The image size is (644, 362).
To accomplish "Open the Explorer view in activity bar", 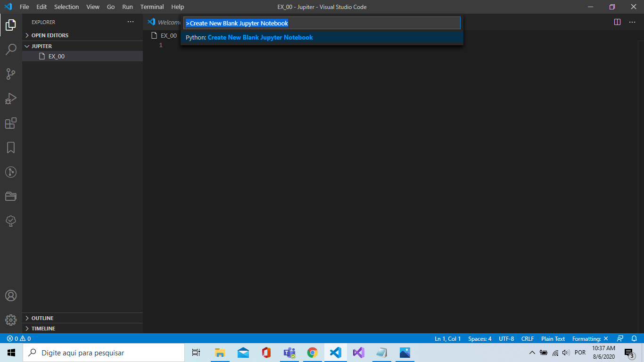I will pyautogui.click(x=11, y=25).
